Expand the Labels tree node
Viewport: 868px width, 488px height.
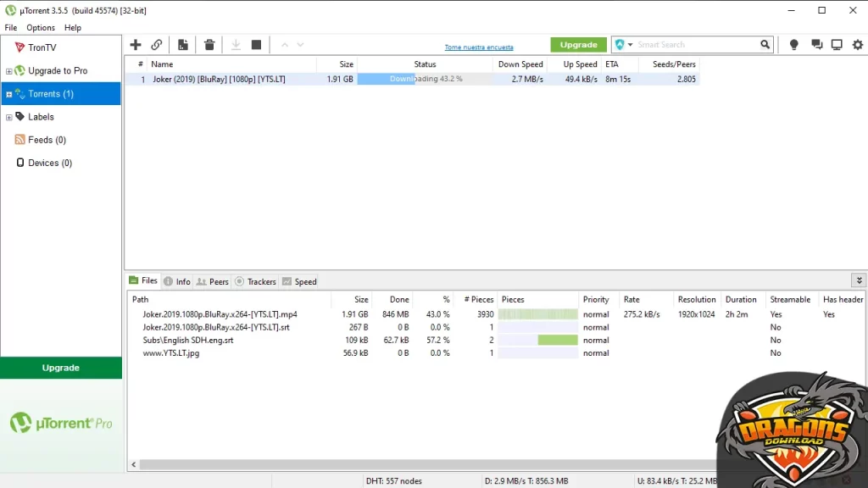tap(8, 117)
